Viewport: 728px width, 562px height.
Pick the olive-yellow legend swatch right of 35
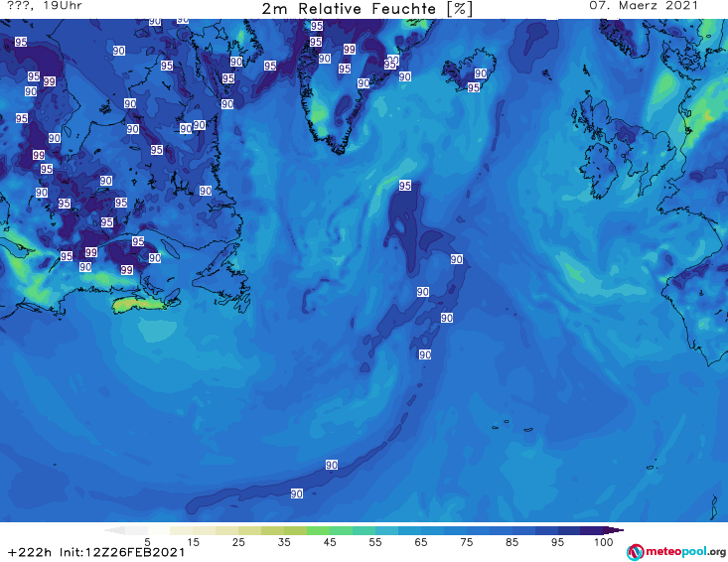295,530
